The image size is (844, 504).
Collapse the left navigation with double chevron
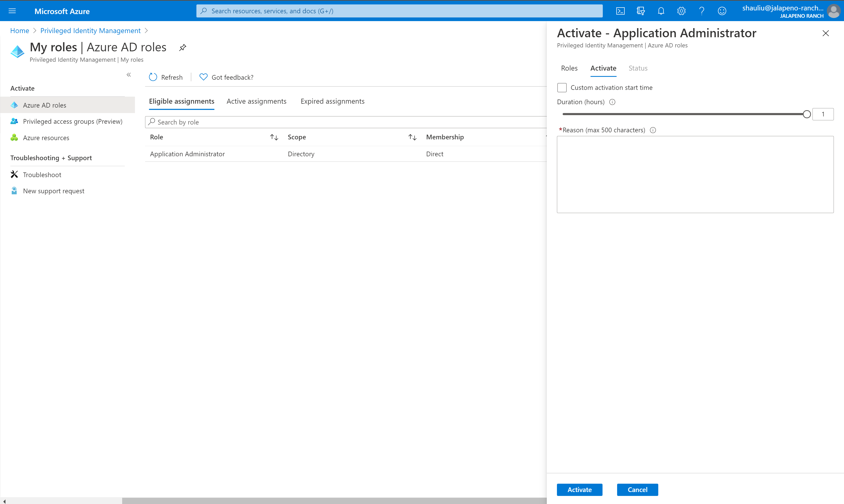[x=129, y=75]
